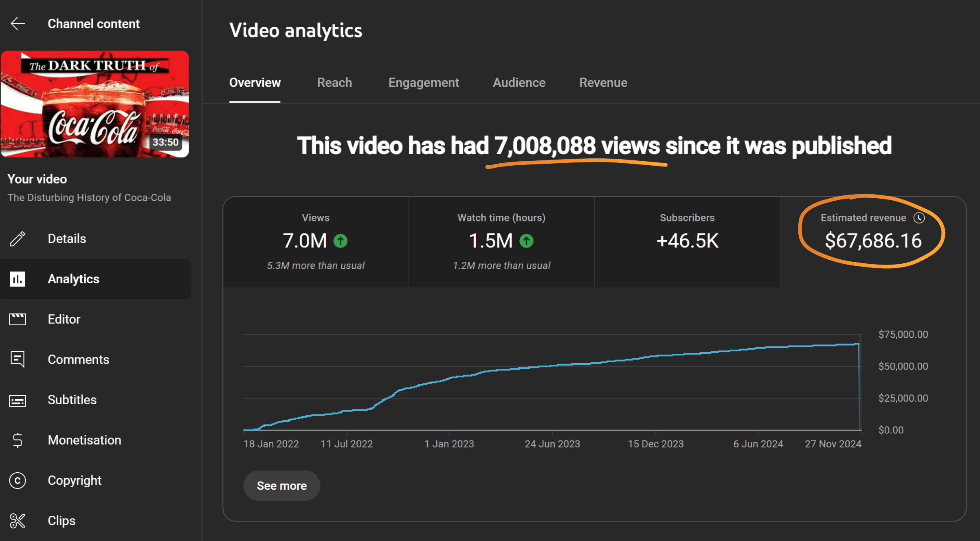Click the Monetisation dollar icon

pos(18,440)
